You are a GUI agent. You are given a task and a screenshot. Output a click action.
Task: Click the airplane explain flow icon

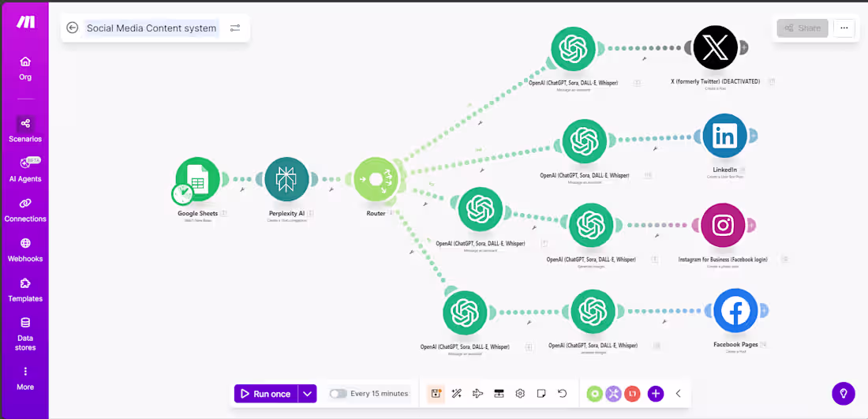click(477, 394)
